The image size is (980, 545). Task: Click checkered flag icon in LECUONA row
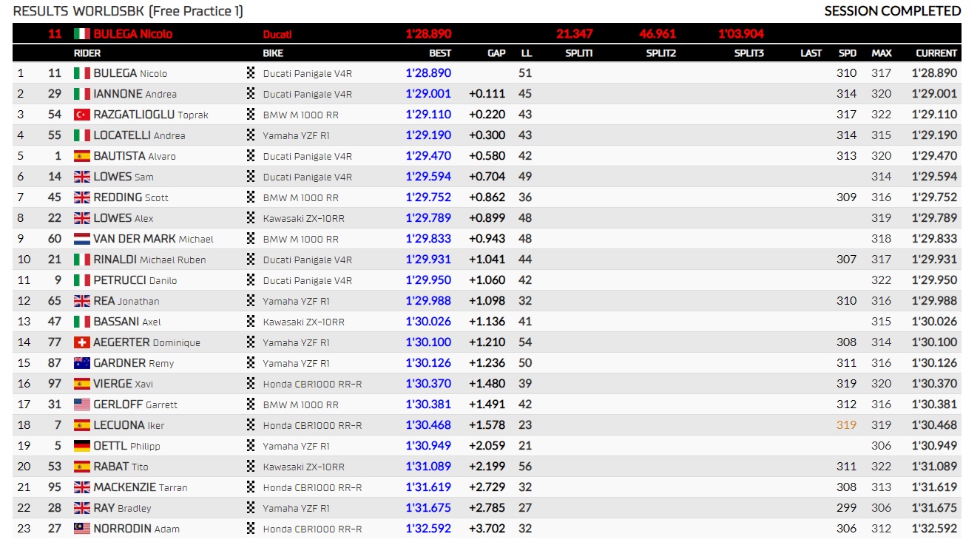(251, 425)
